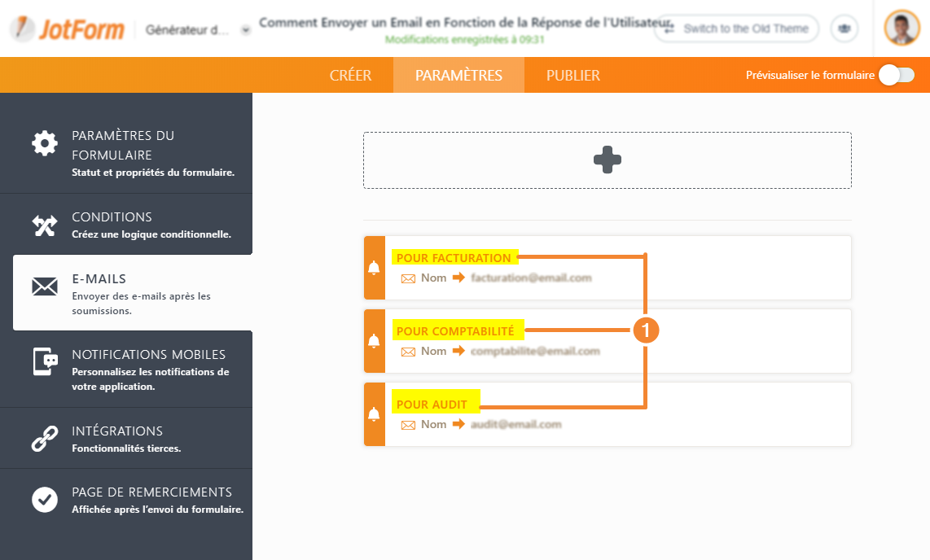Click the Conditions tools icon
Image resolution: width=930 pixels, height=560 pixels.
click(45, 225)
